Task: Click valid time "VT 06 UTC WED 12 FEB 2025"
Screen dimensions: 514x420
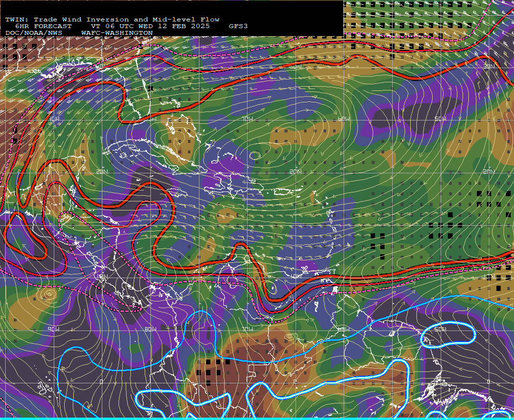Action: tap(150, 26)
